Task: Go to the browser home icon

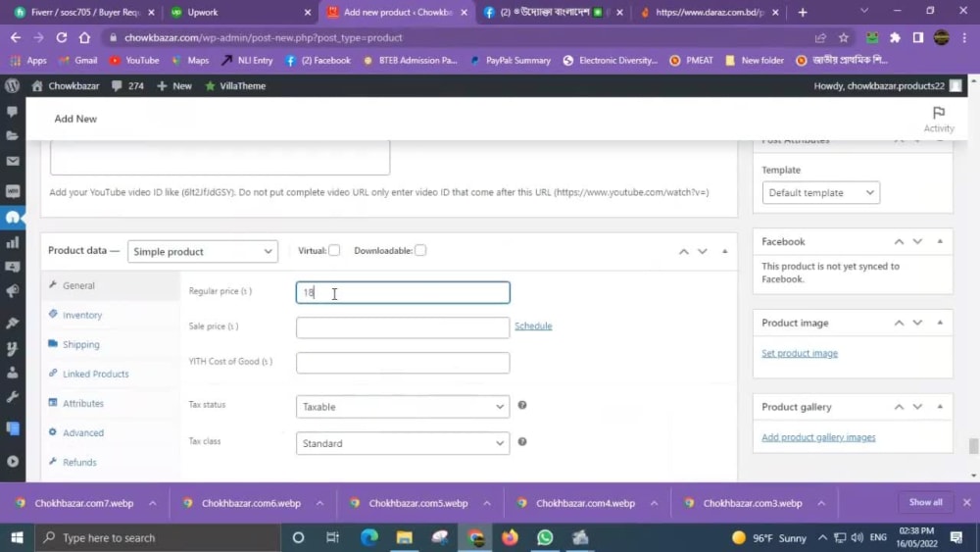Action: click(84, 37)
